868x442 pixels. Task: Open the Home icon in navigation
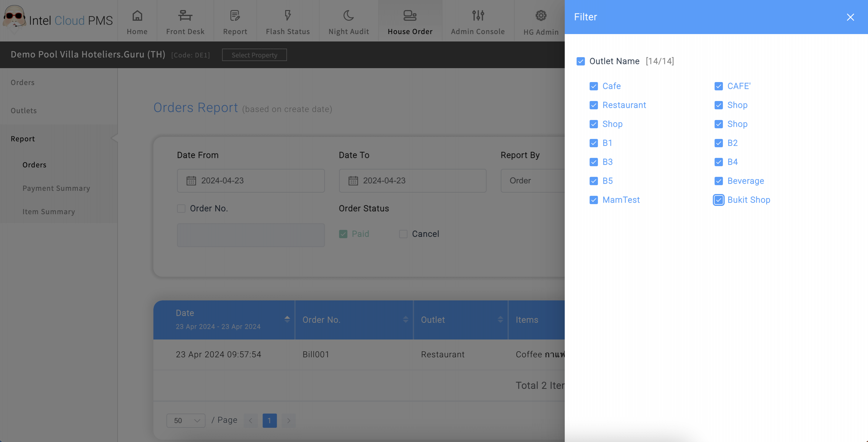pos(137,15)
